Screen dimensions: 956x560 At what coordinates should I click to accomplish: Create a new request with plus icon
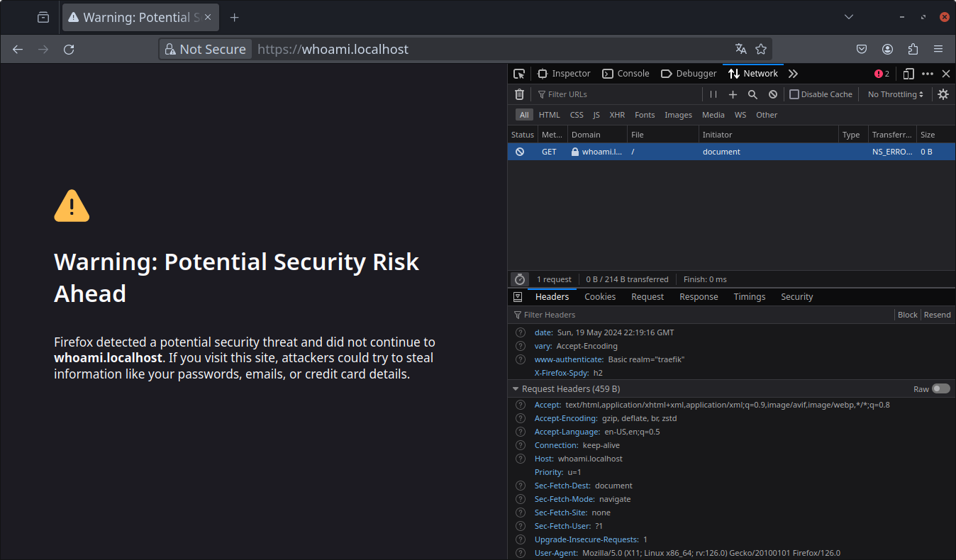coord(733,94)
